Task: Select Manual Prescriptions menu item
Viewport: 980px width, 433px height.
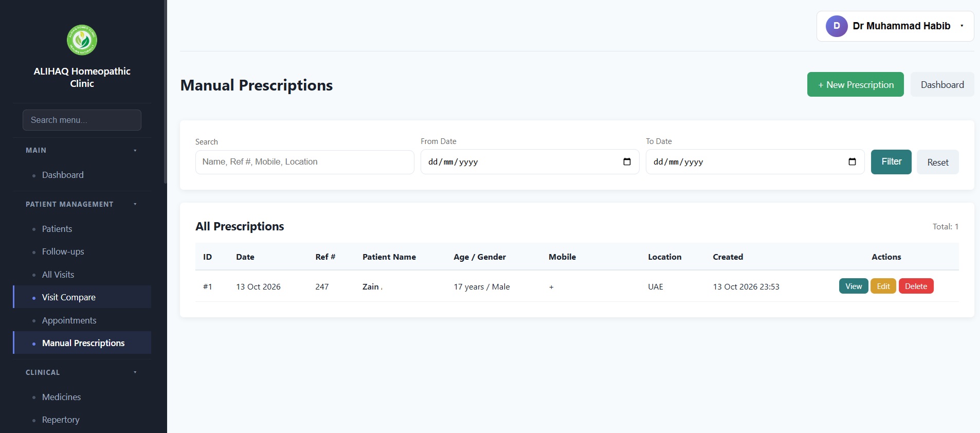Action: pos(82,343)
